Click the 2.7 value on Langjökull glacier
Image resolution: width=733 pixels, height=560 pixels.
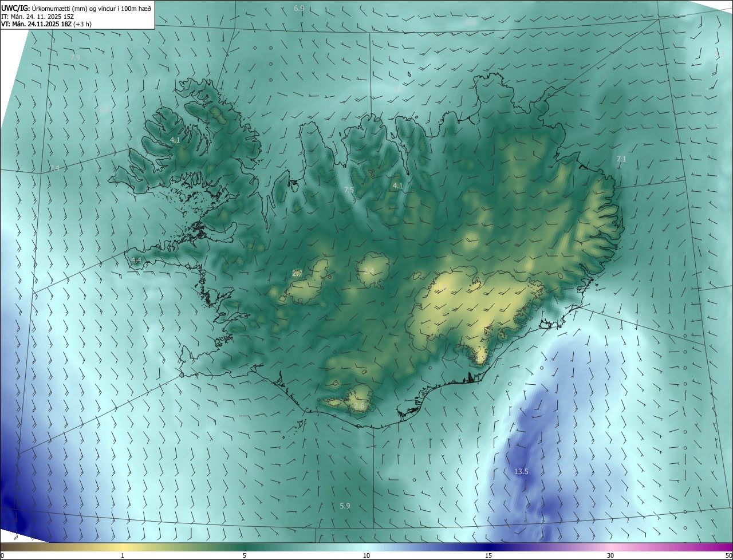297,274
